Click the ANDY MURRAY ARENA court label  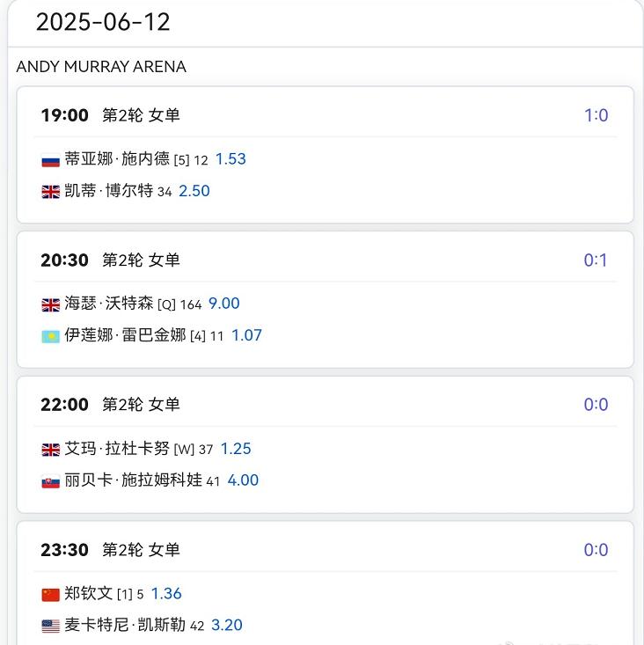pyautogui.click(x=101, y=67)
